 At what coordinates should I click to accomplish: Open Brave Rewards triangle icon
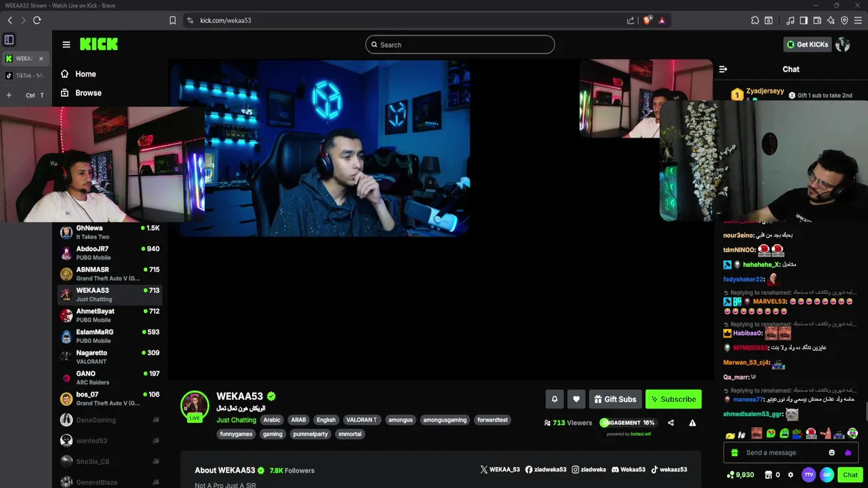pyautogui.click(x=662, y=20)
